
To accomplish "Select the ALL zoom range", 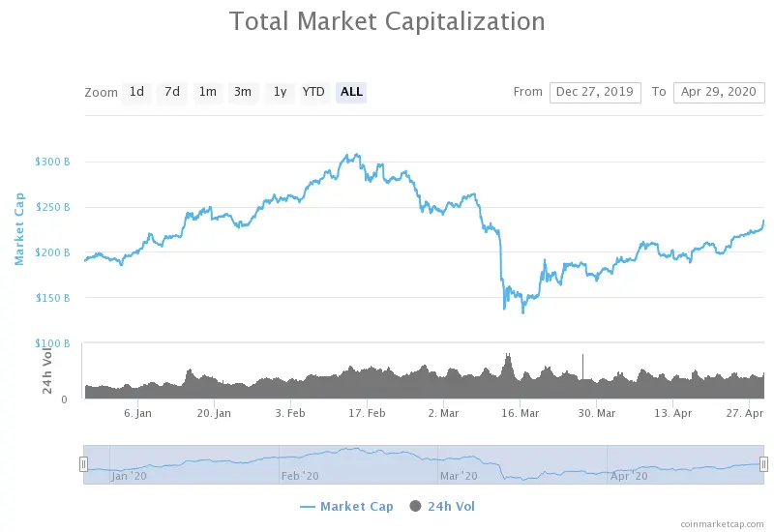I will [351, 92].
